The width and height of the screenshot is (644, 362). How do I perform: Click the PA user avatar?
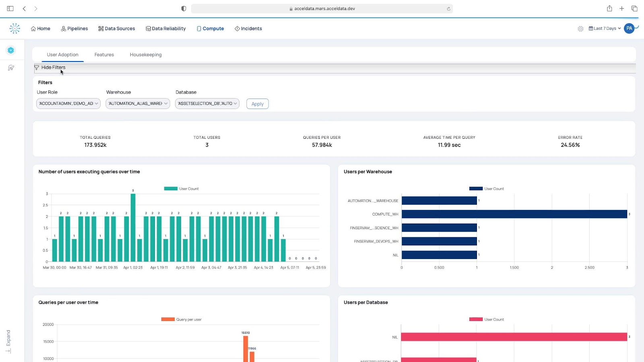pos(629,29)
